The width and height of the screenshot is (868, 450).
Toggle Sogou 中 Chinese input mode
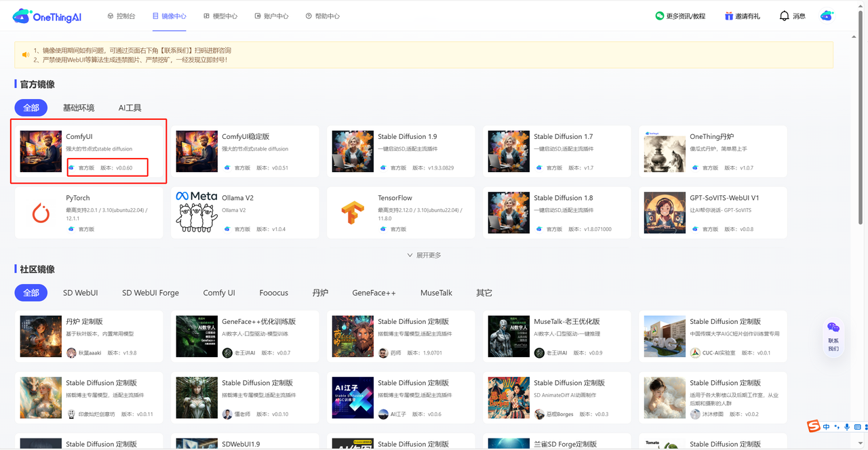click(x=826, y=427)
